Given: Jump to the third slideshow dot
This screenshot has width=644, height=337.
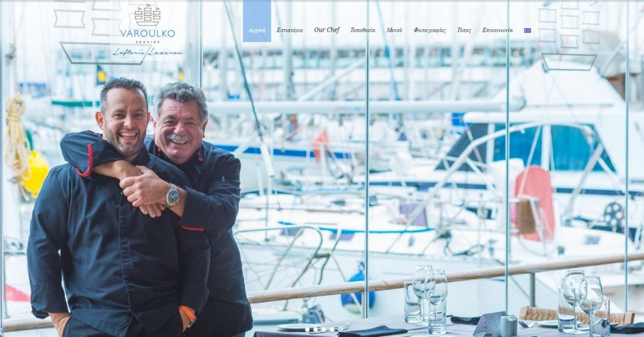Looking at the screenshot, I should click(x=324, y=329).
